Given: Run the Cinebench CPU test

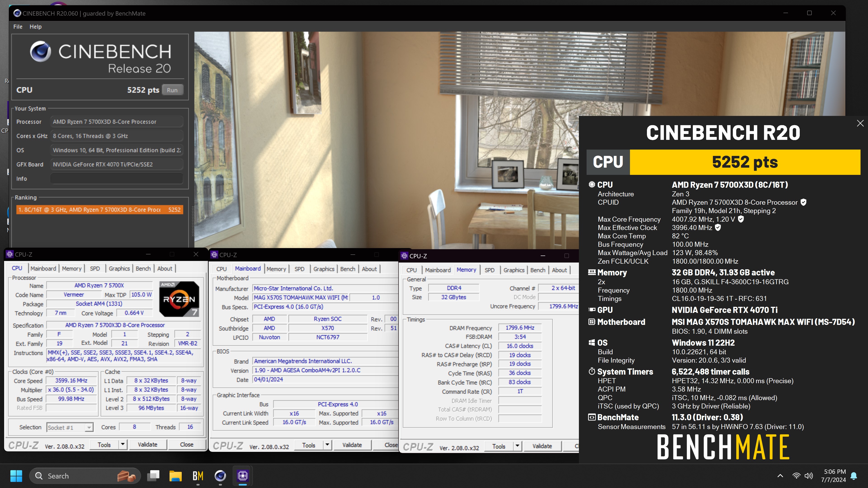Looking at the screenshot, I should (172, 90).
